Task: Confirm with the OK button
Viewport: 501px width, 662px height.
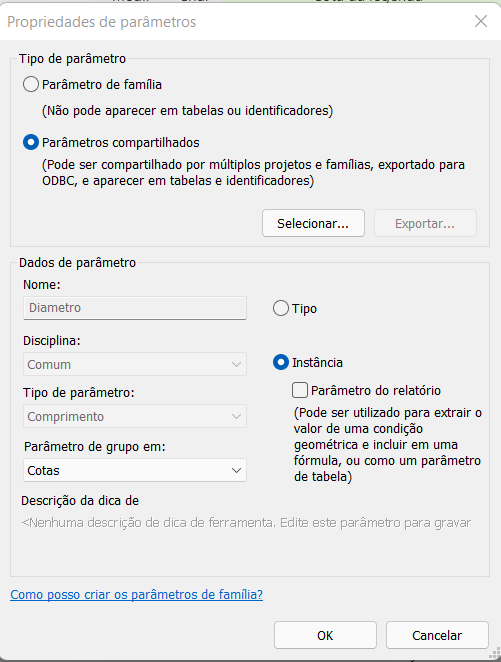Action: click(x=325, y=635)
